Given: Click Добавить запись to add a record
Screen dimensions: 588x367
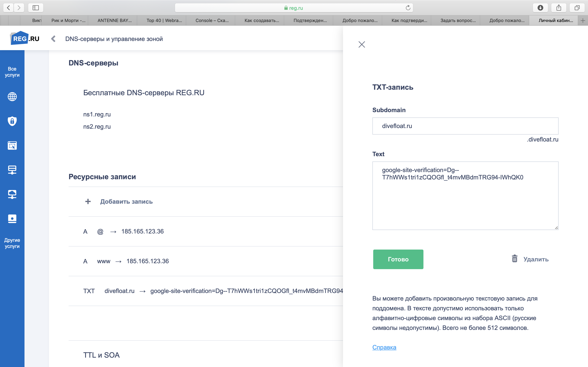Looking at the screenshot, I should (x=126, y=201).
